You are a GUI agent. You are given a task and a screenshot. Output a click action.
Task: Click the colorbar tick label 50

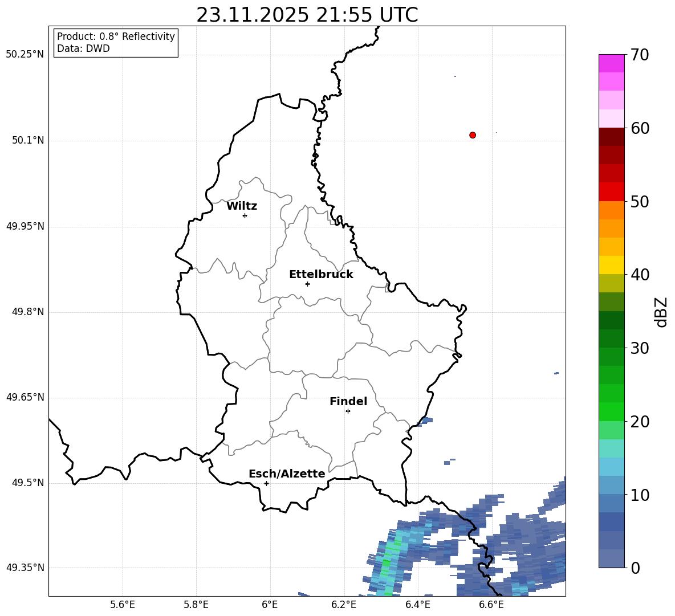[x=640, y=202]
